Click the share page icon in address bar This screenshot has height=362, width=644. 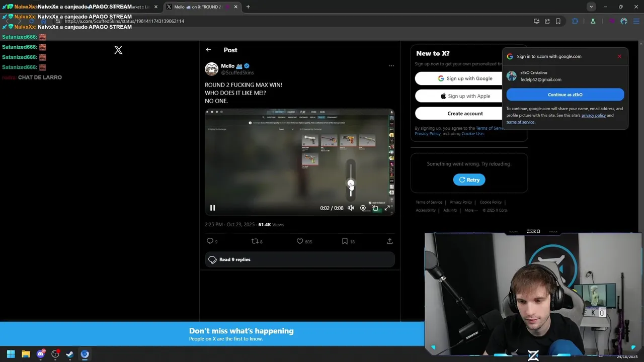(x=547, y=21)
